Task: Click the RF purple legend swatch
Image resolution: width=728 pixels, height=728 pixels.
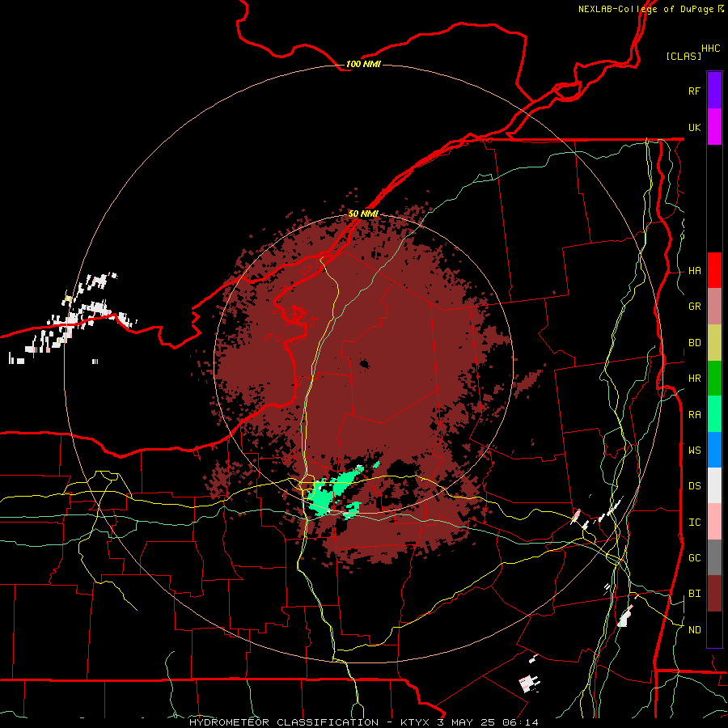Action: click(714, 91)
